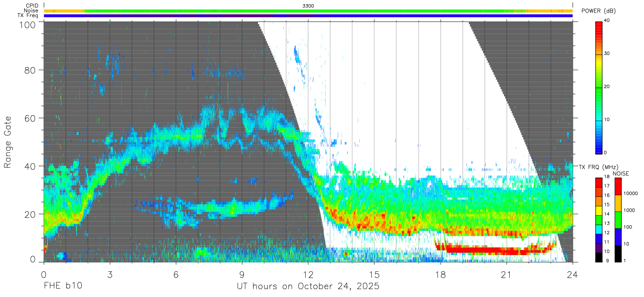Viewport: 644px width, 297px height.
Task: Pick the red 17 MHz TX FRQ swatch
Action: click(599, 183)
